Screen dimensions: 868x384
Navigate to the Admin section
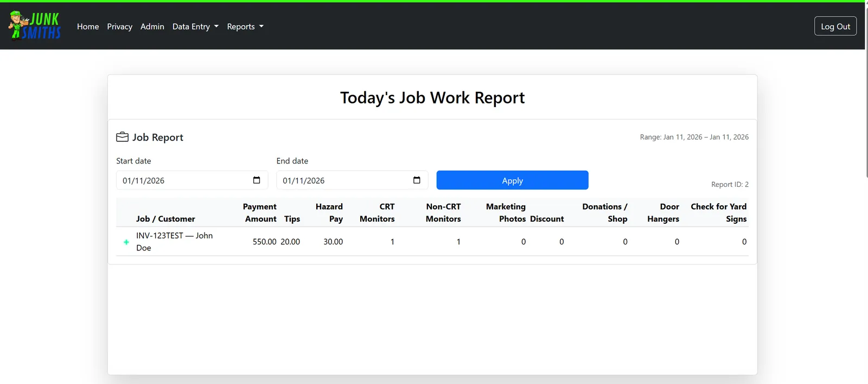(152, 27)
